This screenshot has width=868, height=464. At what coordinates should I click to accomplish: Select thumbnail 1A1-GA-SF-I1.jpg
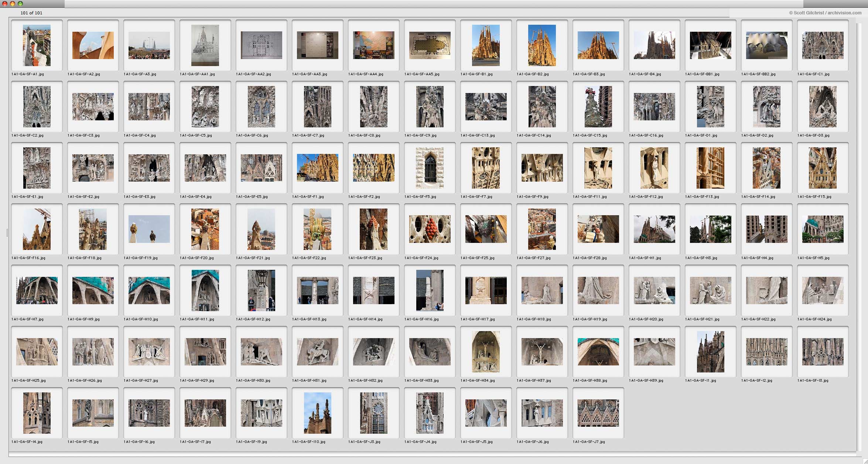click(710, 352)
